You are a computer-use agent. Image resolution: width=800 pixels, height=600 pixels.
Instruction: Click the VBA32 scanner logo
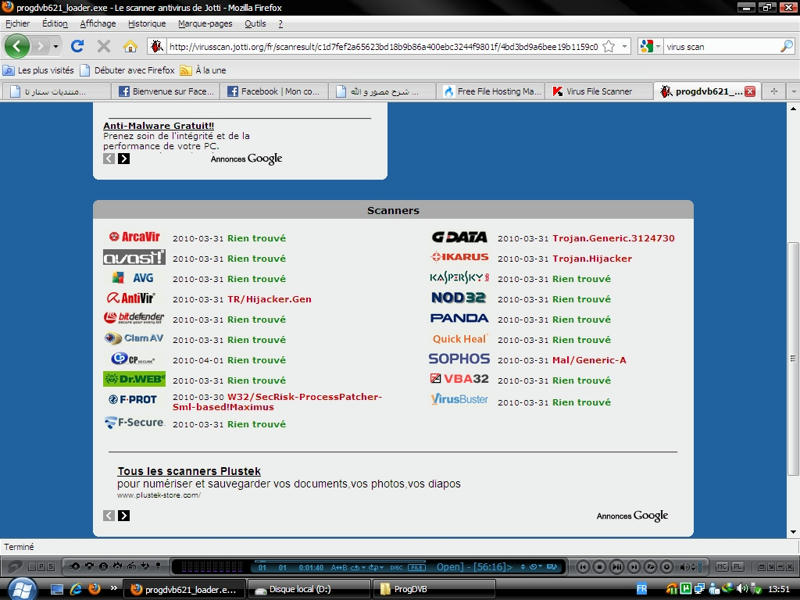pos(459,379)
